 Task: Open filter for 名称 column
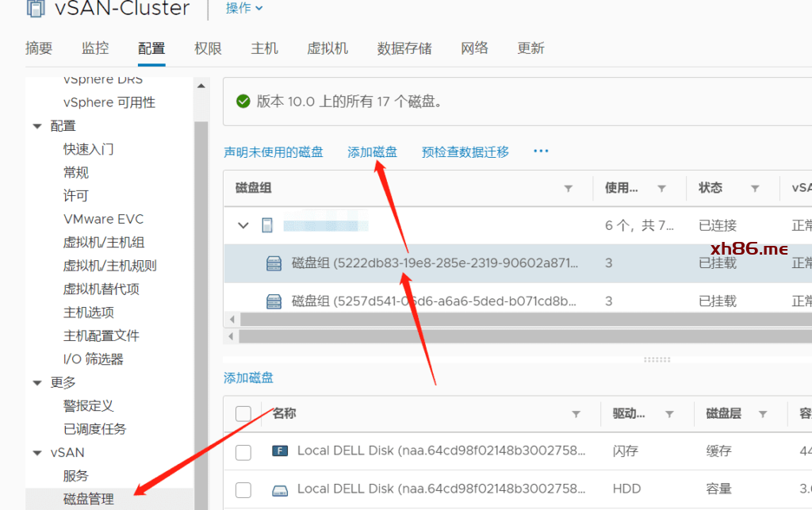point(576,414)
